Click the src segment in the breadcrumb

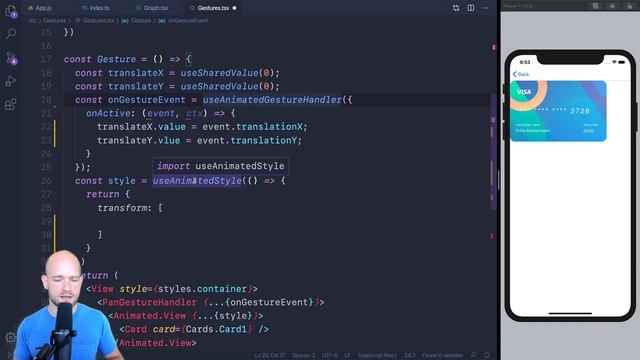tap(32, 20)
